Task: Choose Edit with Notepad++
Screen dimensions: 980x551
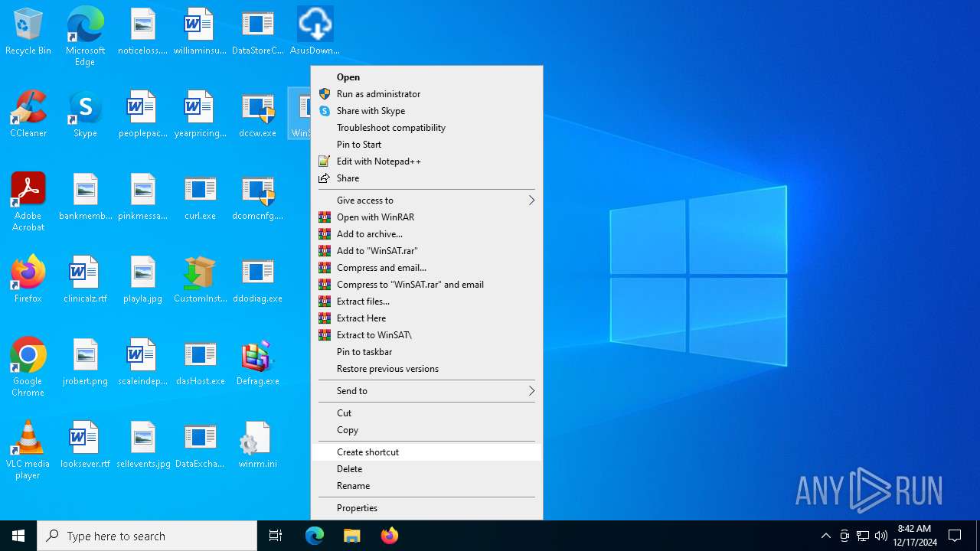Action: click(426, 161)
